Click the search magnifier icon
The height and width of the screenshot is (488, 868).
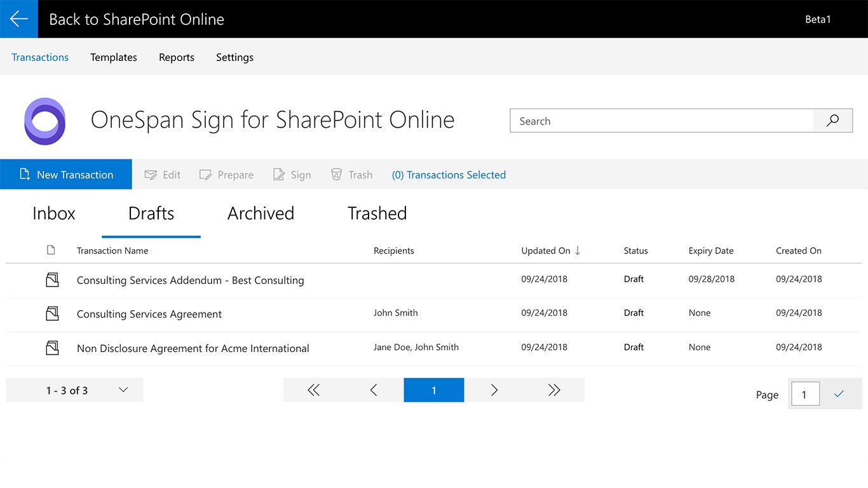[x=832, y=121]
